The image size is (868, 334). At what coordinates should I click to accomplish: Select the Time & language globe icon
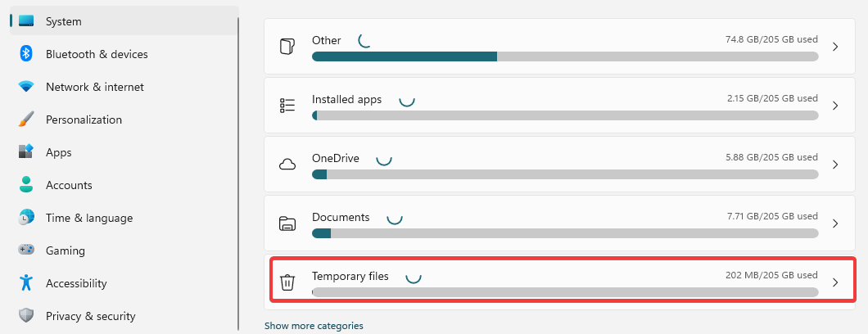click(26, 217)
